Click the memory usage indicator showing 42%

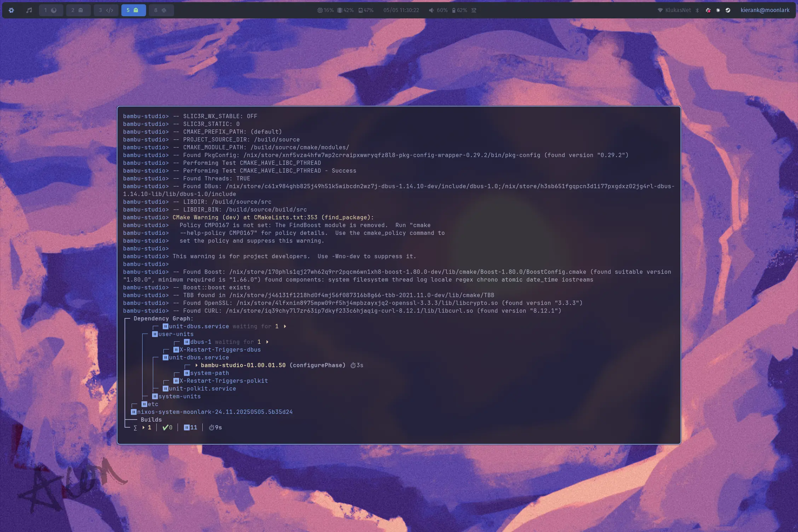[345, 10]
